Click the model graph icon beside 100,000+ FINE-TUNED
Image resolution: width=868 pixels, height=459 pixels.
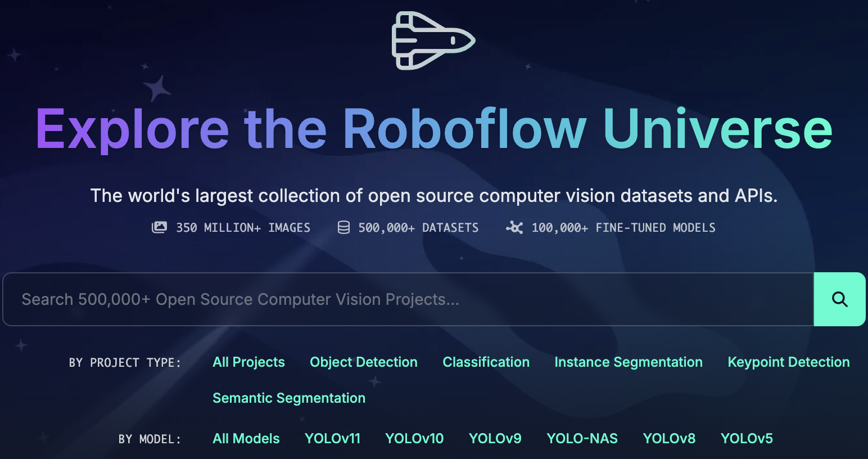click(514, 227)
